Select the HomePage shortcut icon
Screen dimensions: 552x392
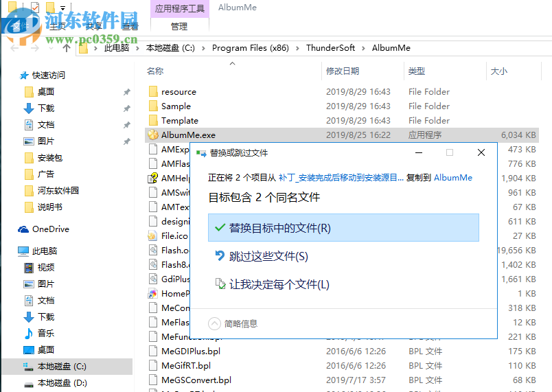(x=153, y=293)
